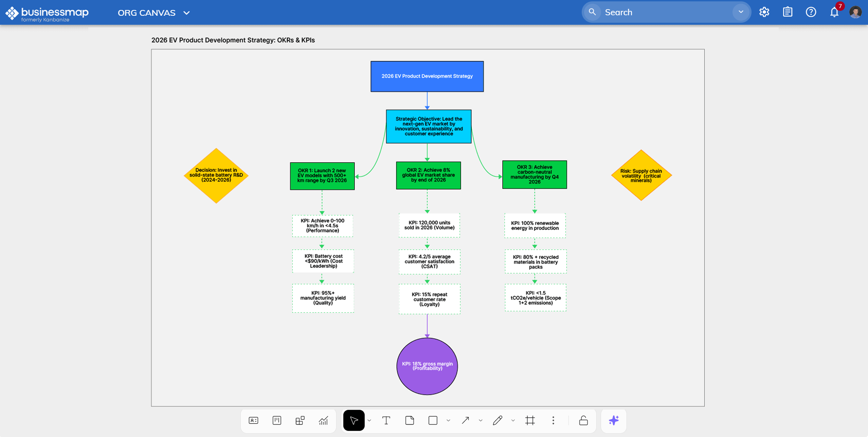The height and width of the screenshot is (437, 868).
Task: Open the notifications bell
Action: [x=834, y=12]
